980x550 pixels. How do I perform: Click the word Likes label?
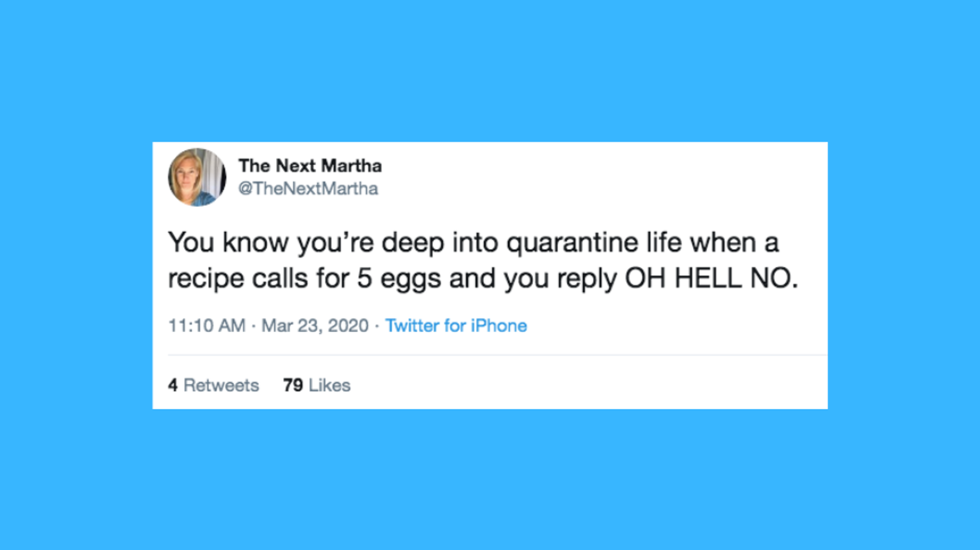(330, 385)
